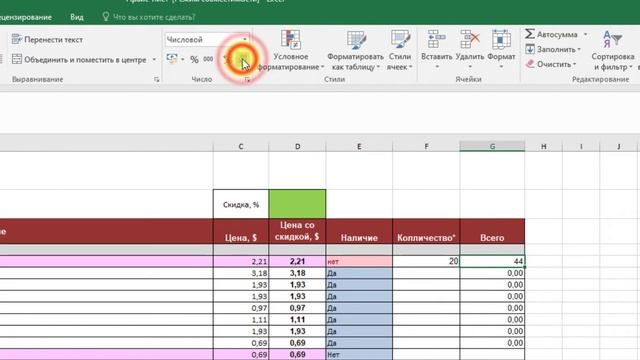
Task: Select the pink 'нет' availability cell
Action: point(359,261)
